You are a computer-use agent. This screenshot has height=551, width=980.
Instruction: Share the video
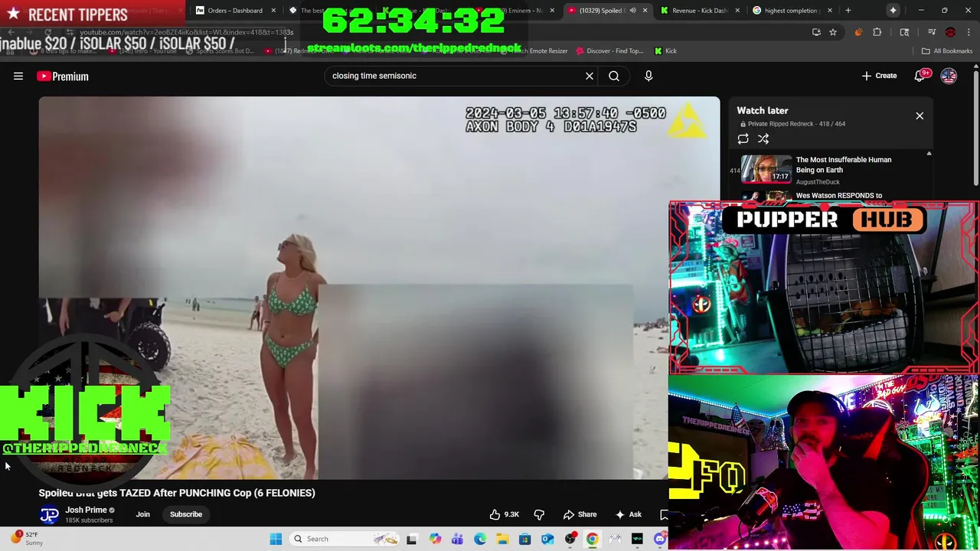pyautogui.click(x=580, y=514)
